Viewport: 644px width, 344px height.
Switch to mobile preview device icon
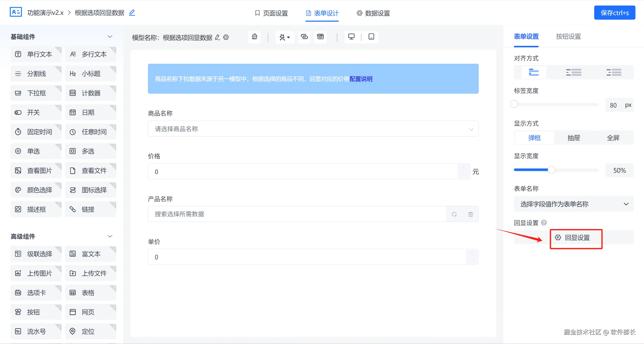[x=371, y=37]
